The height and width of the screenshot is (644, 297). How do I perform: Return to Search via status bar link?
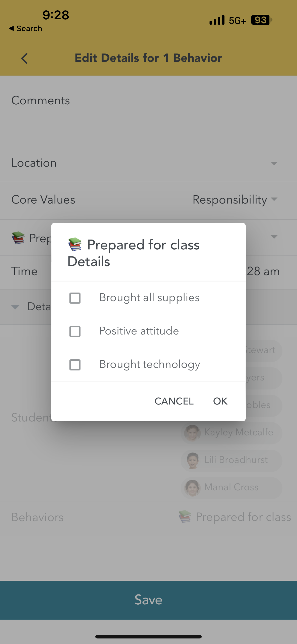click(25, 29)
